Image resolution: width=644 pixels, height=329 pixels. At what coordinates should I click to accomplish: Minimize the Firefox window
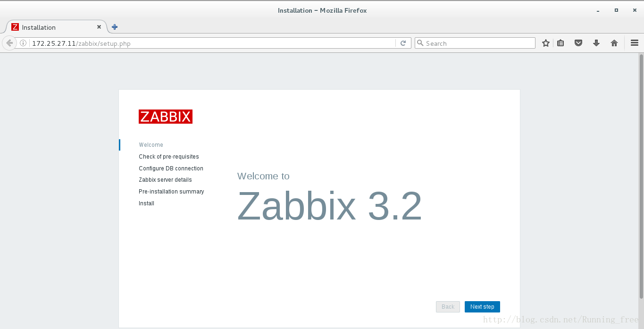598,10
